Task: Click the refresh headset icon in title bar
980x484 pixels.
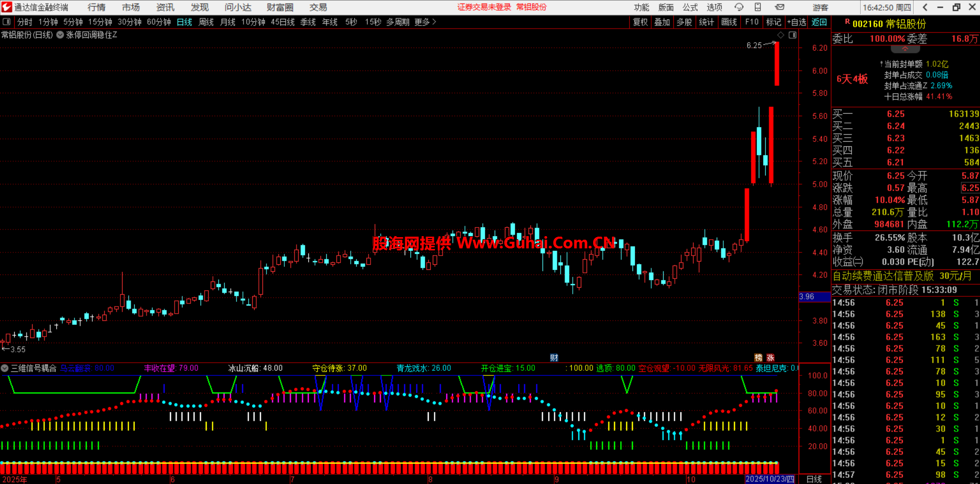Action: click(739, 7)
